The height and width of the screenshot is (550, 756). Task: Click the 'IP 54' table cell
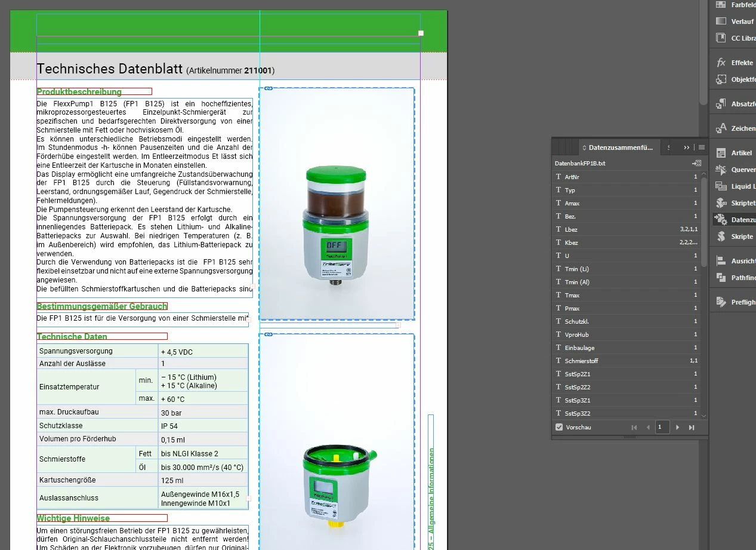point(203,426)
